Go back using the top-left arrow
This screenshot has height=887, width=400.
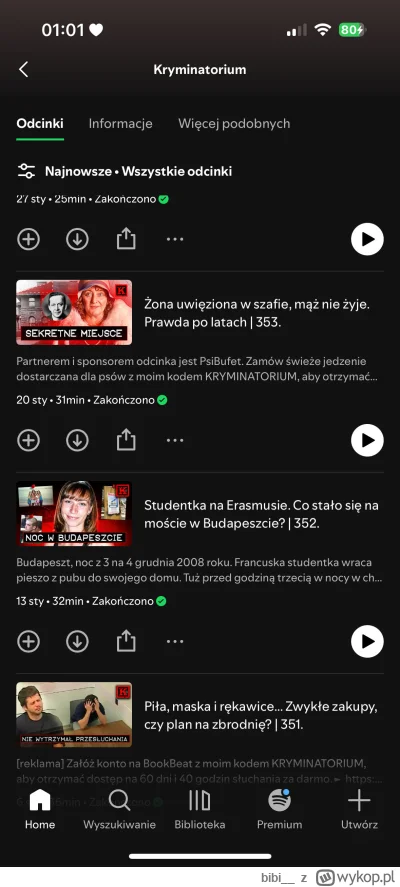23,70
